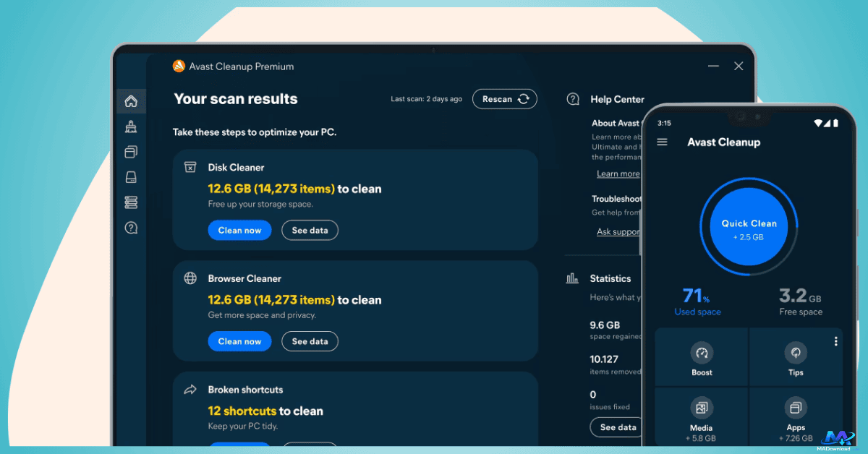The height and width of the screenshot is (454, 868).
Task: Tap the Tips tile on phone
Action: click(x=796, y=359)
